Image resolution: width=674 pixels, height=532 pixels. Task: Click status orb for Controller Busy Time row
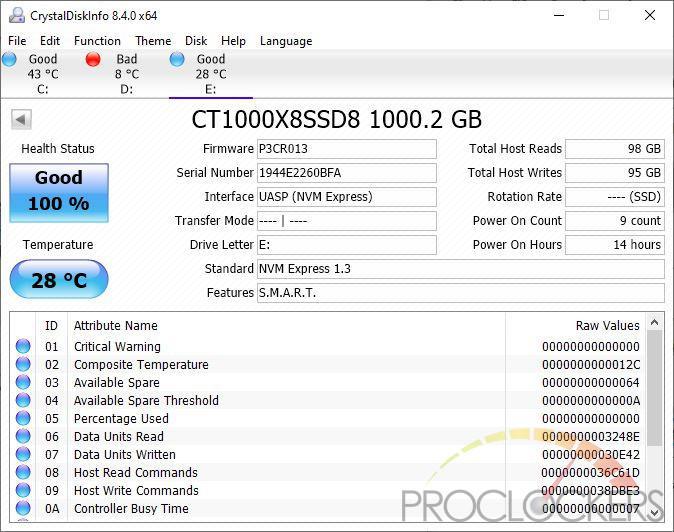[23, 508]
